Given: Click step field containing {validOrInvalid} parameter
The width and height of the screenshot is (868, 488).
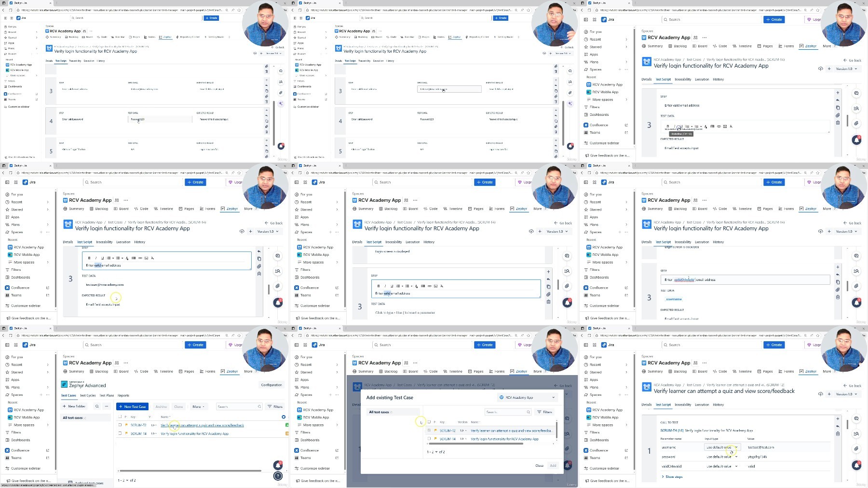Looking at the screenshot, I should point(745,279).
